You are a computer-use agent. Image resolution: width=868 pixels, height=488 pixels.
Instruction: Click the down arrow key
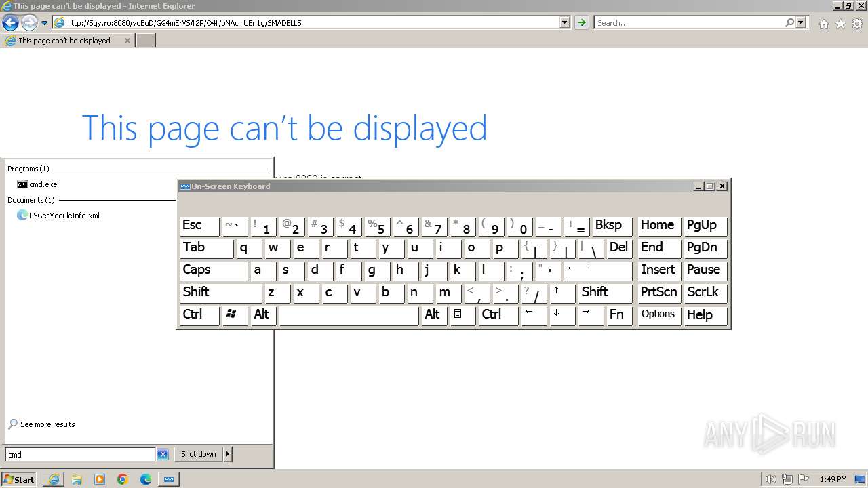pos(562,315)
